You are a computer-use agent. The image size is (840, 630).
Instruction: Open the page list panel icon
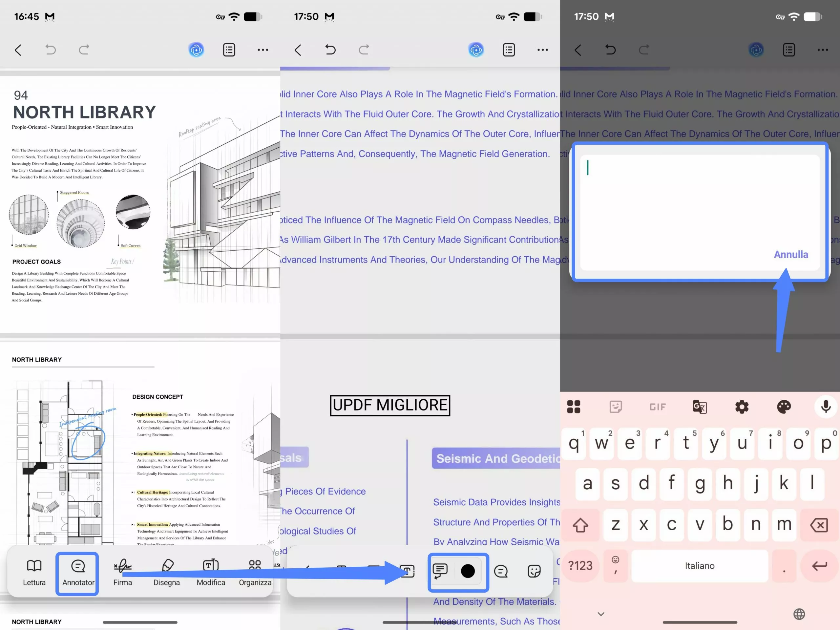pyautogui.click(x=229, y=50)
